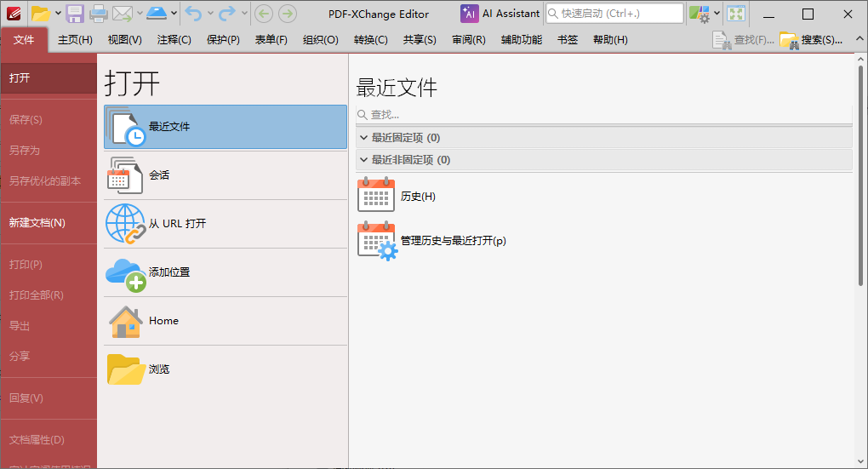The height and width of the screenshot is (469, 868).
Task: Open the 主页(H) menu
Action: click(75, 40)
